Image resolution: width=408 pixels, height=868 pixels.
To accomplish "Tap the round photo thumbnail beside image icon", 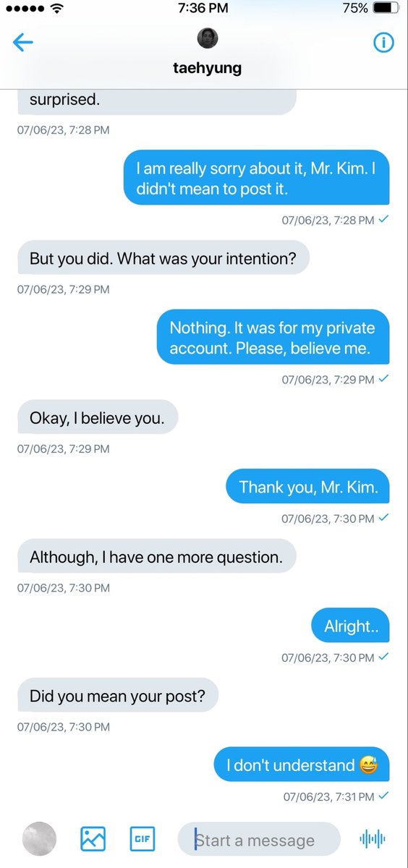I will point(39,839).
